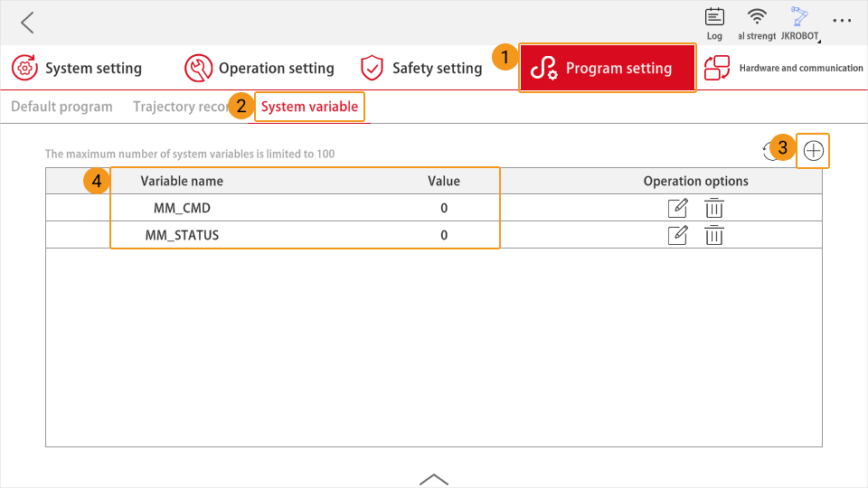Edit the MM_STATUS variable
The height and width of the screenshot is (488, 868).
point(677,235)
